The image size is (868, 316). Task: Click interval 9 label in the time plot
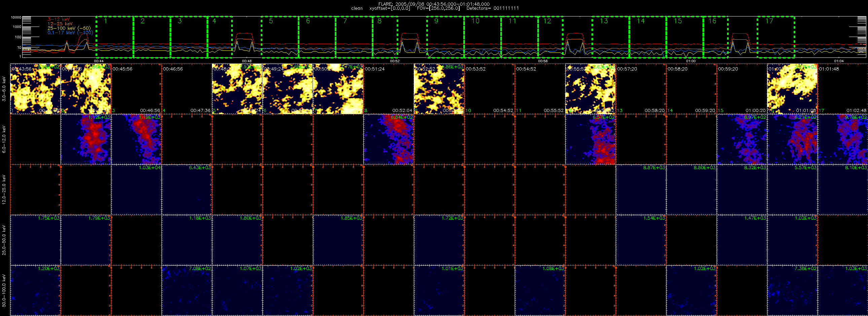[x=436, y=21]
